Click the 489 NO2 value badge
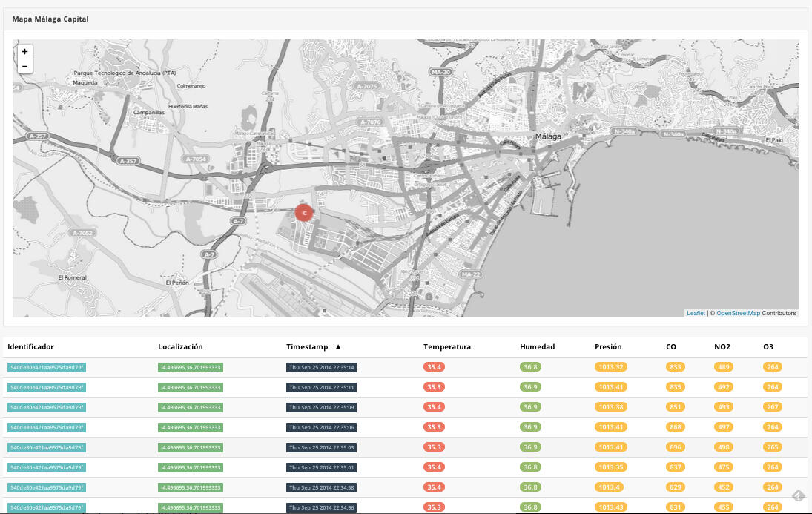Viewport: 812px width, 514px height. [723, 367]
